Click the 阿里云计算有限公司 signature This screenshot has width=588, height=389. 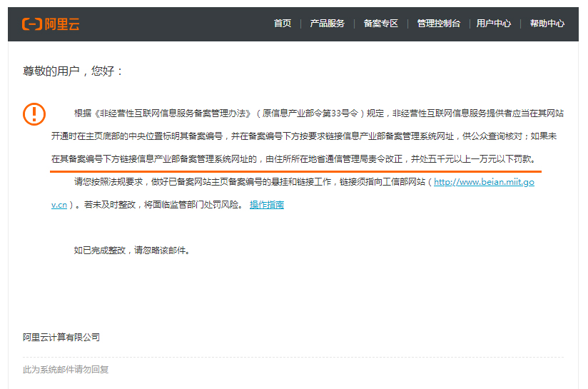(61, 337)
